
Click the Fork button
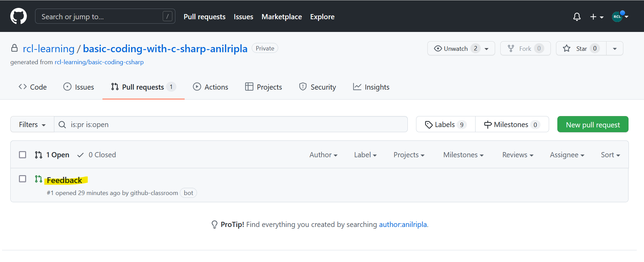click(x=525, y=48)
